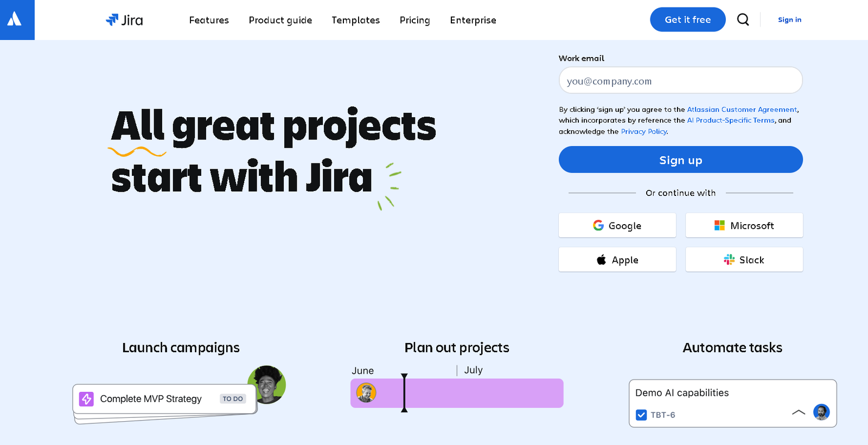Open Atlassian Customer Agreement link
The image size is (868, 445).
click(x=742, y=109)
